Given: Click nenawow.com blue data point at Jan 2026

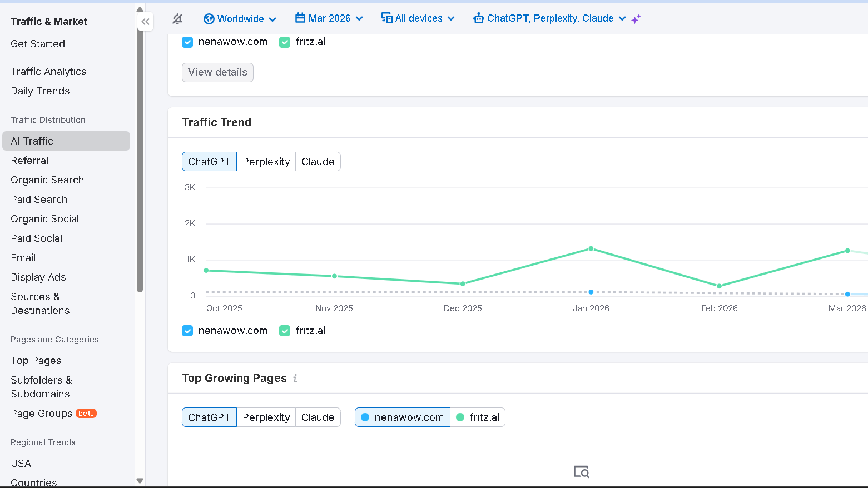Looking at the screenshot, I should pos(591,292).
